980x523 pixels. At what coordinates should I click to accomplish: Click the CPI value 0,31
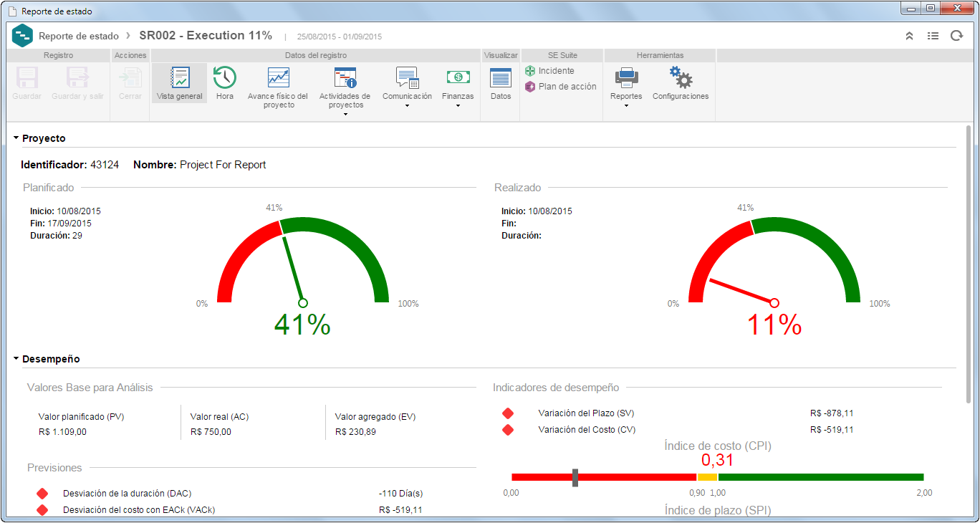(x=717, y=460)
